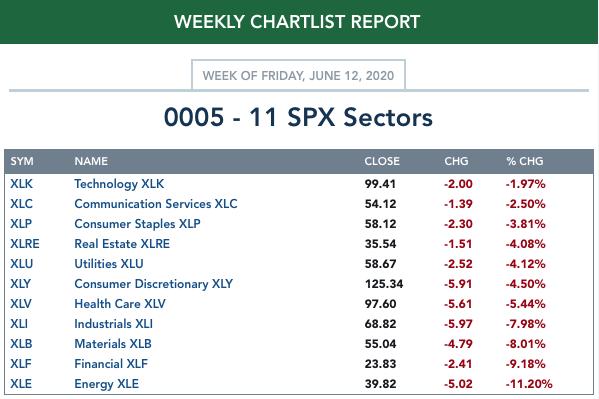This screenshot has height=399, width=599.
Task: Open Financial XLF link
Action: pyautogui.click(x=111, y=363)
